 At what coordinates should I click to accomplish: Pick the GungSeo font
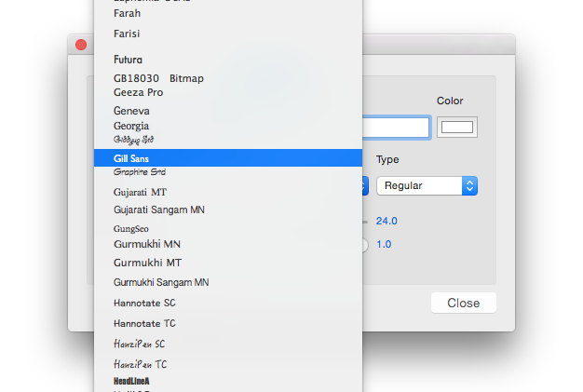click(x=131, y=228)
